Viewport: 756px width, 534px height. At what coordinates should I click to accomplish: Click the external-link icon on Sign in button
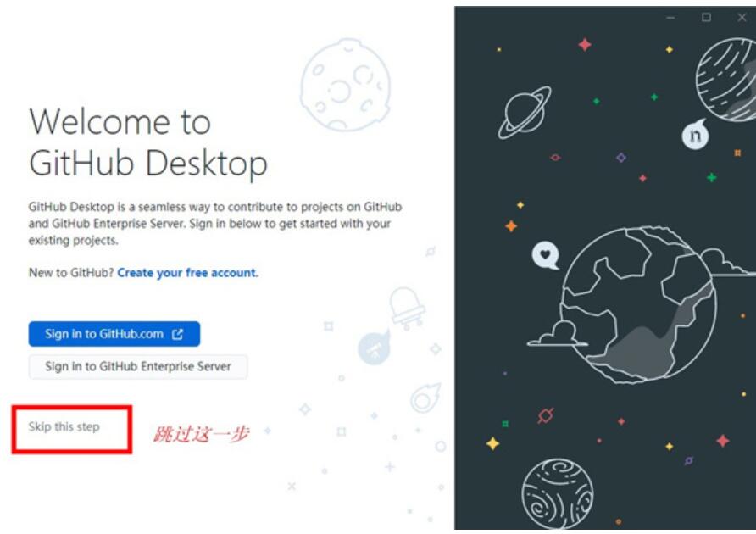pos(177,334)
